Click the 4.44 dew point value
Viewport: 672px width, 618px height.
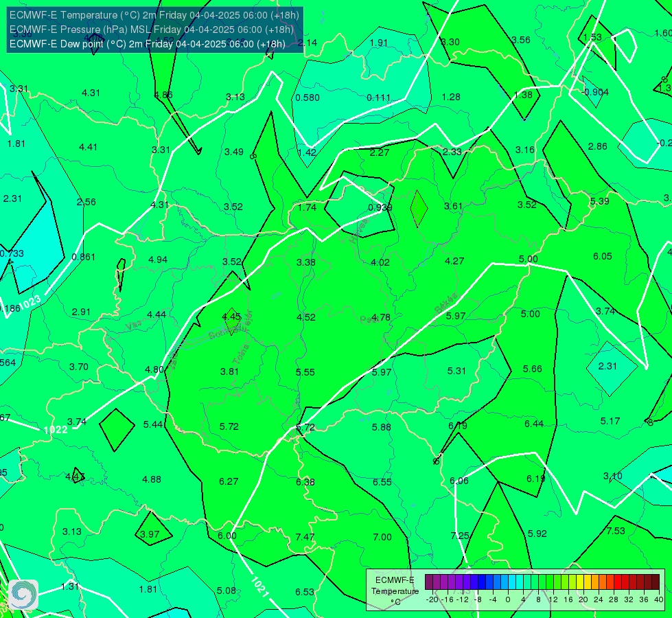coord(157,314)
